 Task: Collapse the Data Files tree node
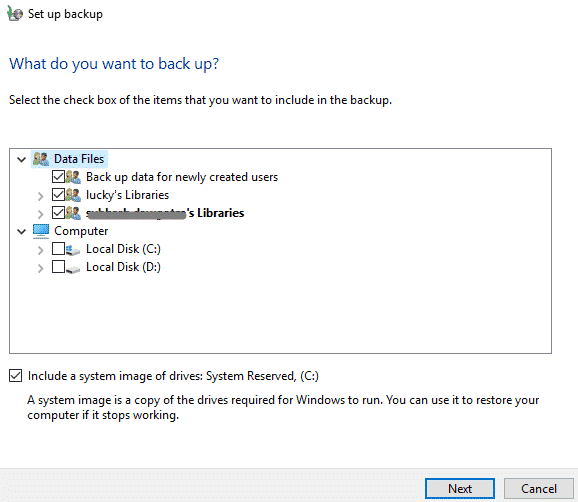pyautogui.click(x=22, y=159)
